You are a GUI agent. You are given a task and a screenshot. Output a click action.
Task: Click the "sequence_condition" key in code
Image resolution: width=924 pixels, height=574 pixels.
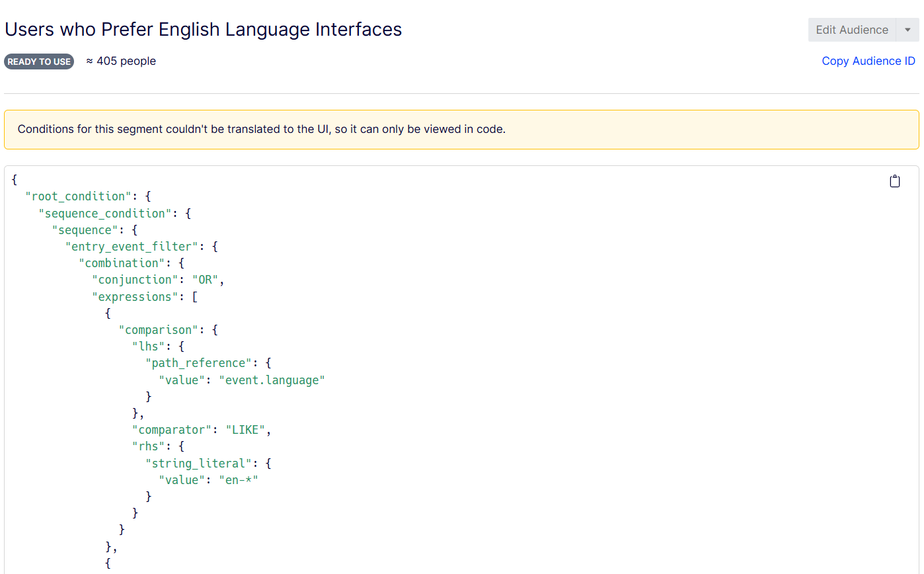pos(105,213)
